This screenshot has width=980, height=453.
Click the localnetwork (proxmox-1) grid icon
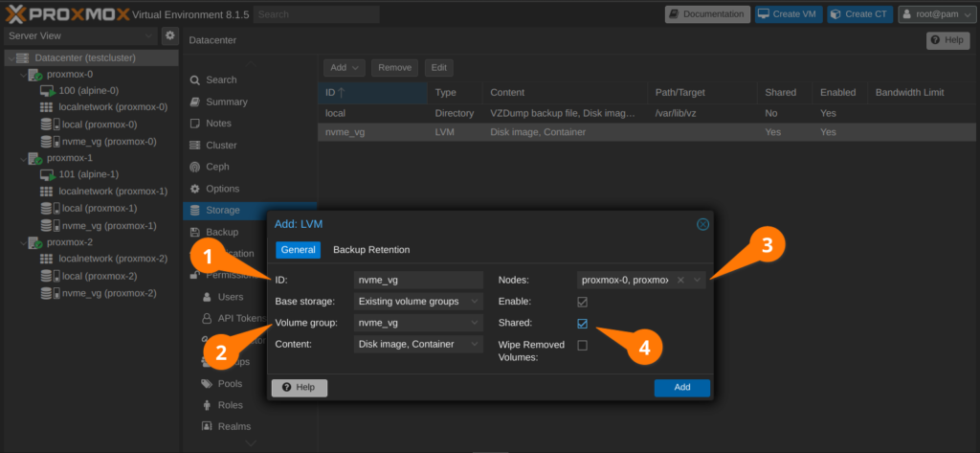click(x=46, y=191)
